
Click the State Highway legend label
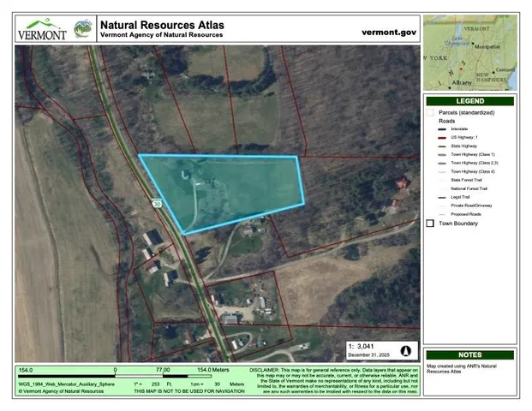(463, 146)
